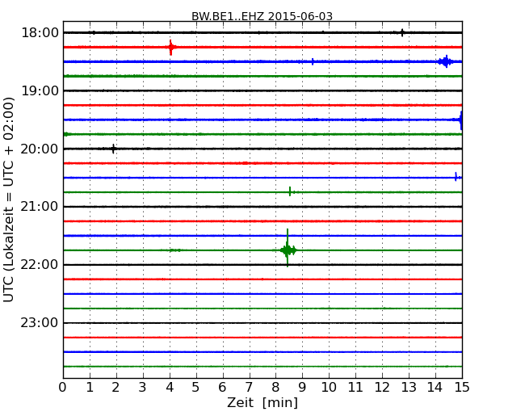Click the small blue spike near minute 9.4
The width and height of the screenshot is (525, 420).
point(313,61)
